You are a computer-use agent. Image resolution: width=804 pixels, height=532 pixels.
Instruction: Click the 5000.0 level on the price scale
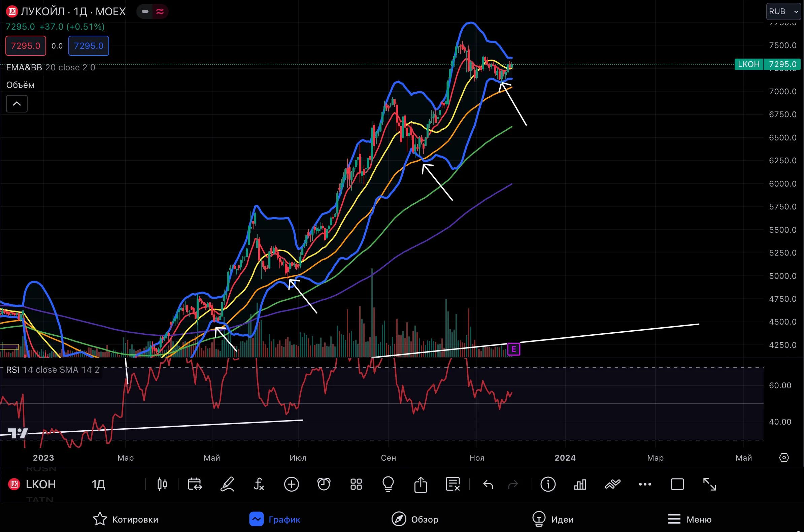(783, 276)
